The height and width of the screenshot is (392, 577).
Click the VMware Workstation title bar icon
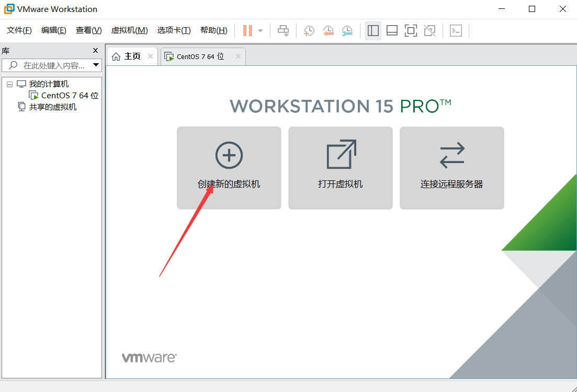9,9
